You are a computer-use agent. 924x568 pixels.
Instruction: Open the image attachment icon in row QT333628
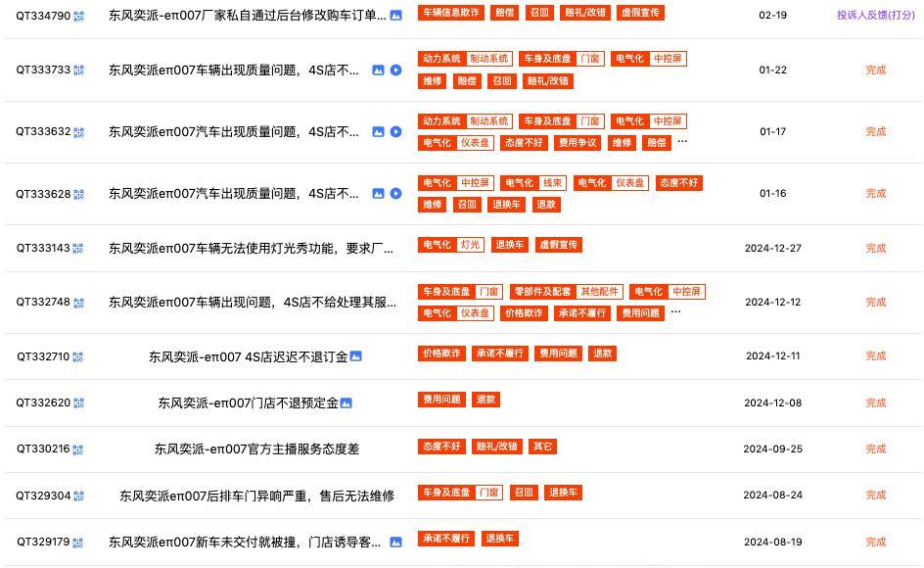[379, 194]
